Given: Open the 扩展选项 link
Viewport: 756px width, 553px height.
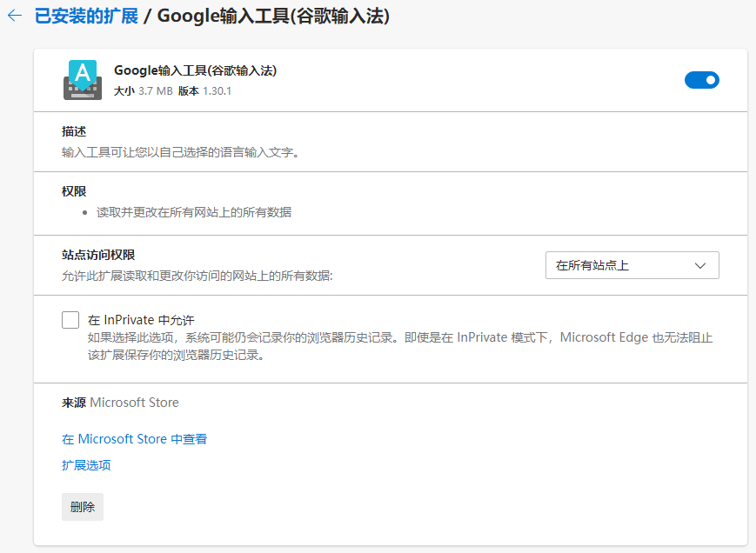Looking at the screenshot, I should tap(86, 465).
